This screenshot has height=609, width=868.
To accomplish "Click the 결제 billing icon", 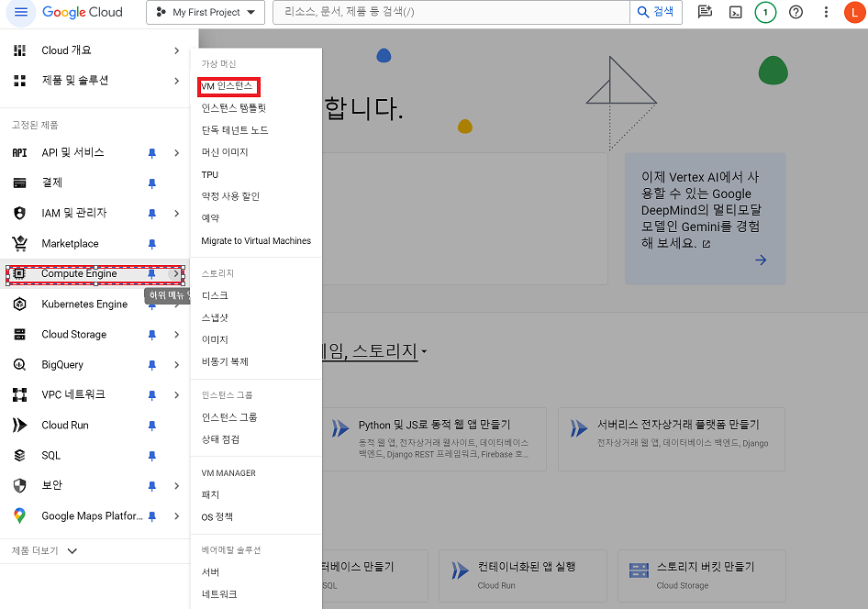I will (19, 183).
